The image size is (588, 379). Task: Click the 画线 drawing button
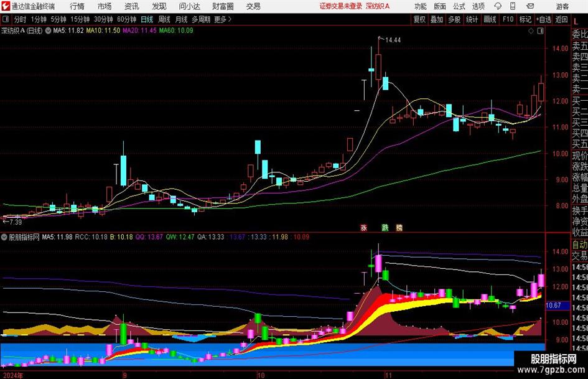(x=490, y=19)
